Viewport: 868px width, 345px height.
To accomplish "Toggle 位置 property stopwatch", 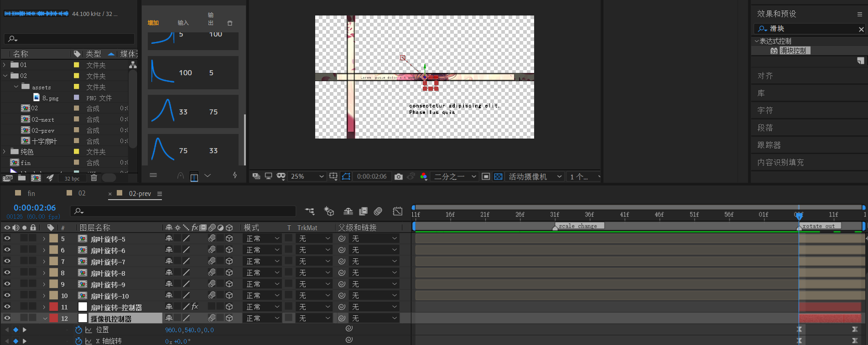I will [x=78, y=330].
